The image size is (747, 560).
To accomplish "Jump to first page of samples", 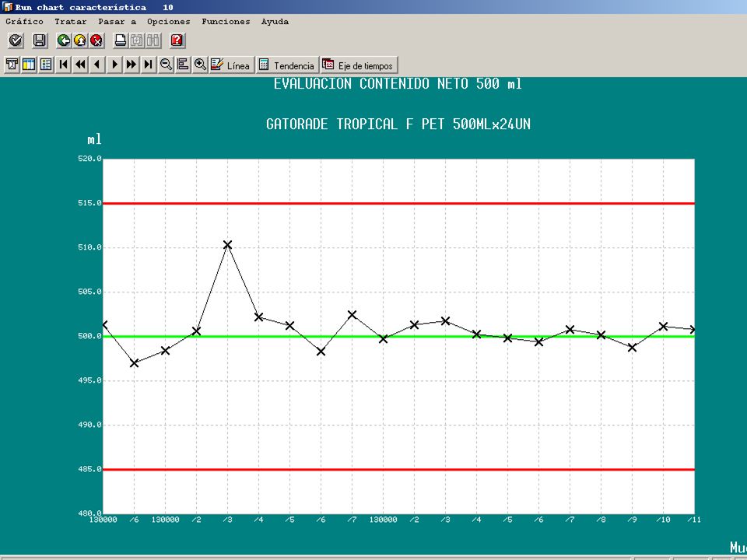I will tap(63, 65).
